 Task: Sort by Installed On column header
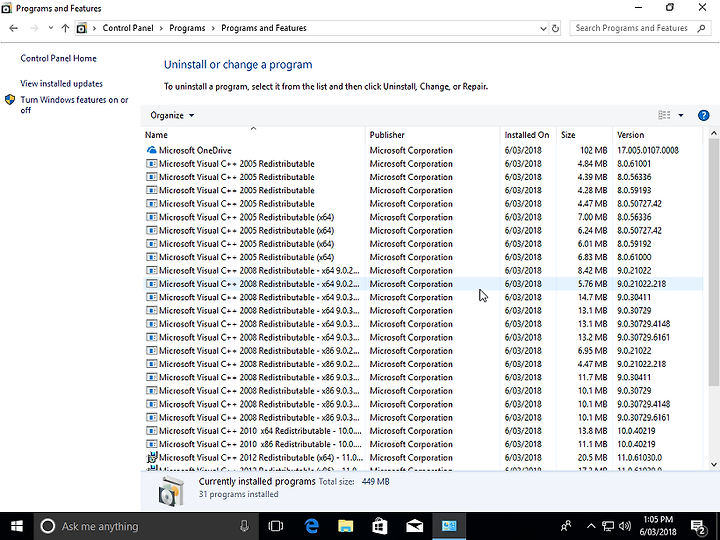[529, 135]
